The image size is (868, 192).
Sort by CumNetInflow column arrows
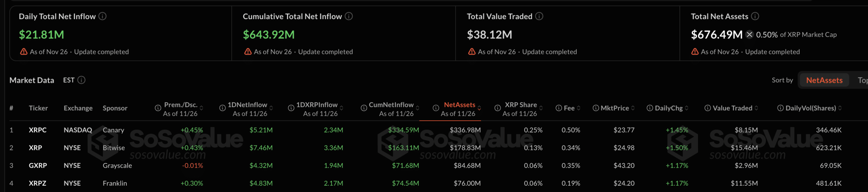coord(417,108)
